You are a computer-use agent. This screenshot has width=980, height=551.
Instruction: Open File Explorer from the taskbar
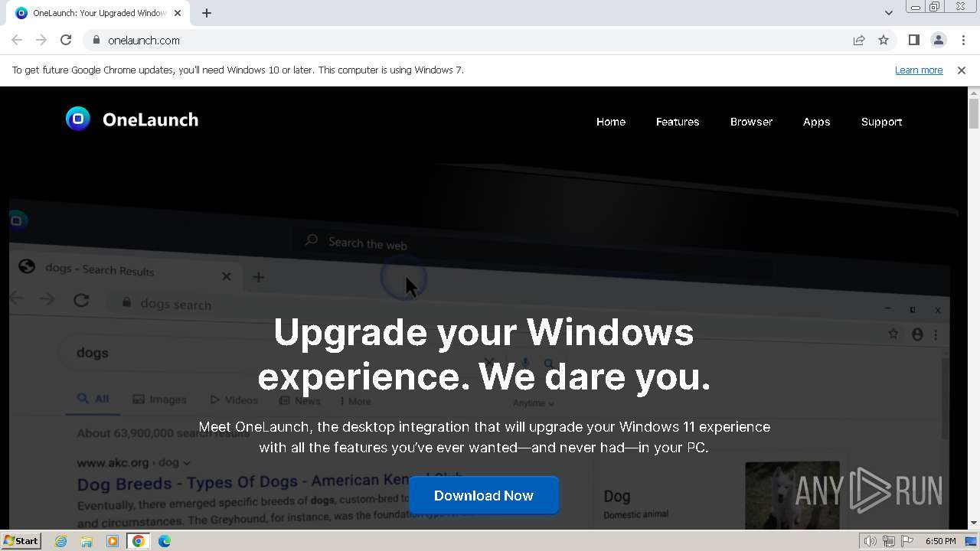click(x=87, y=541)
